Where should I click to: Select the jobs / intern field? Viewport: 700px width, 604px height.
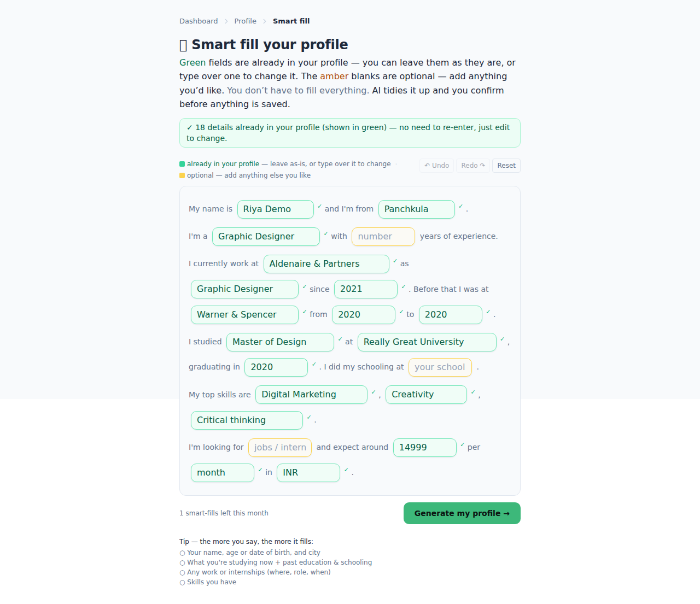coord(280,448)
